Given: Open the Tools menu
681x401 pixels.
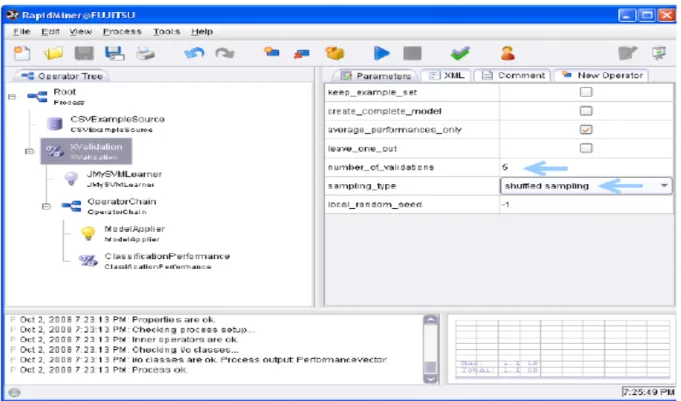Looking at the screenshot, I should point(166,31).
